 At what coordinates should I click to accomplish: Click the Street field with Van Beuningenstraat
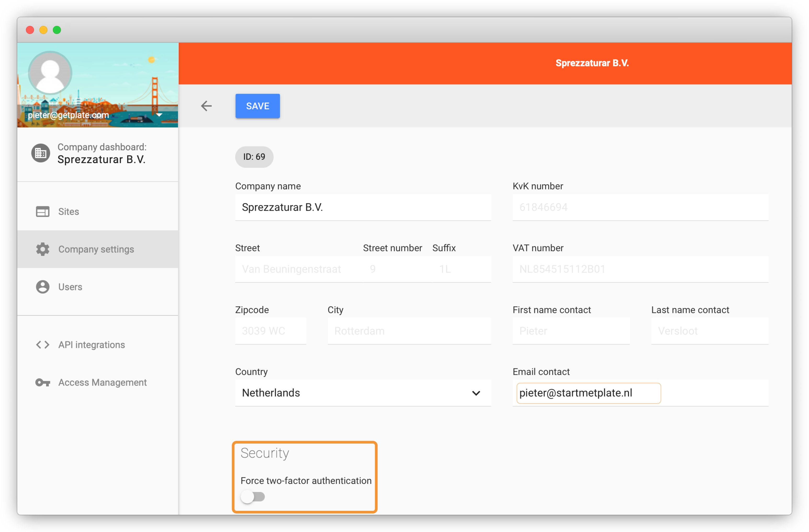point(299,269)
